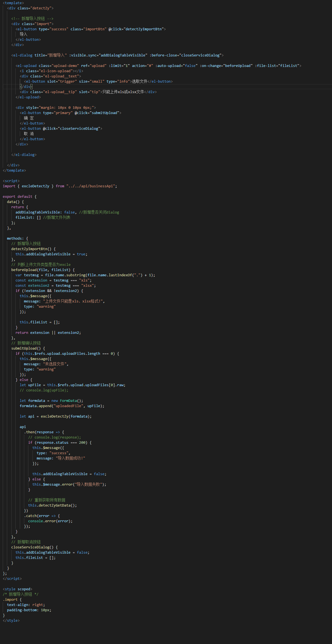Image resolution: width=332 pixels, height=644 pixels.
Task: Click this.$message.error("导入数据失败") line
Action: point(69,484)
